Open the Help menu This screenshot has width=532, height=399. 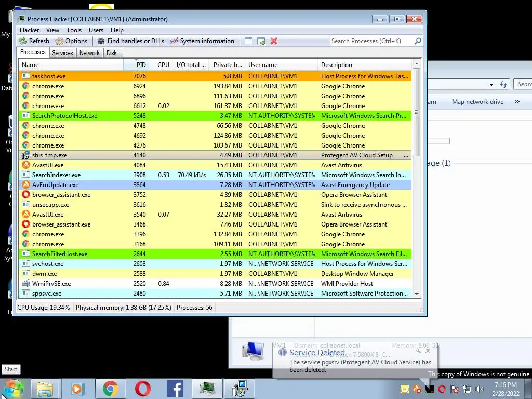pos(117,30)
